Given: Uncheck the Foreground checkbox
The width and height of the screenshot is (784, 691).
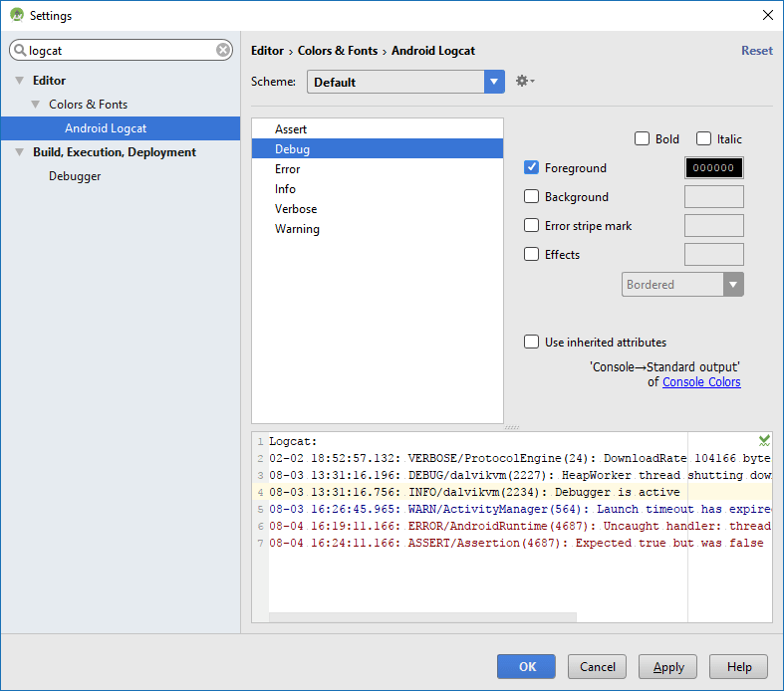Looking at the screenshot, I should 532,168.
